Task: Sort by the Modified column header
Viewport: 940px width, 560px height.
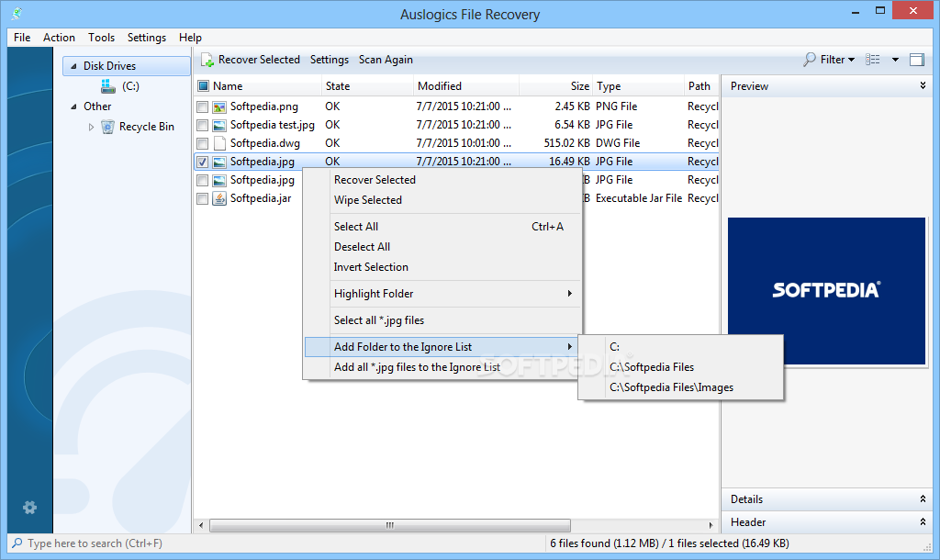Action: 465,86
